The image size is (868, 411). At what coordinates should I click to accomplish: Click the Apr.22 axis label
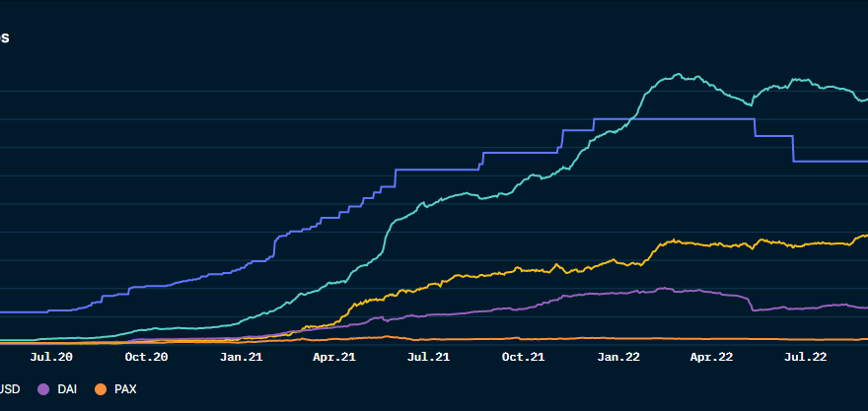[x=711, y=358]
